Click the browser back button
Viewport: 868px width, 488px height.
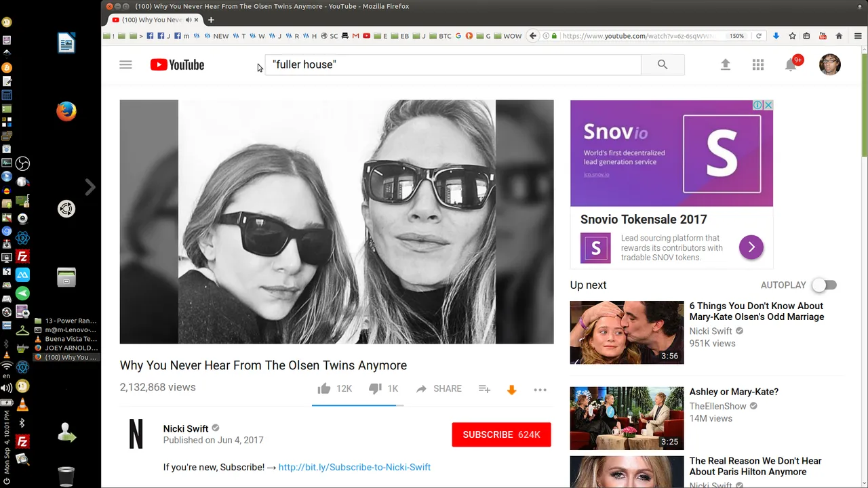[x=533, y=36]
